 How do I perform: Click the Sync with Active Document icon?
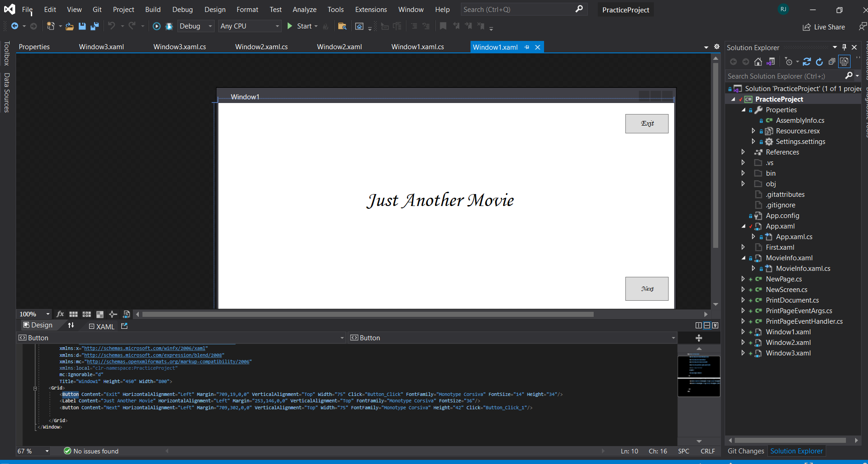click(x=807, y=62)
